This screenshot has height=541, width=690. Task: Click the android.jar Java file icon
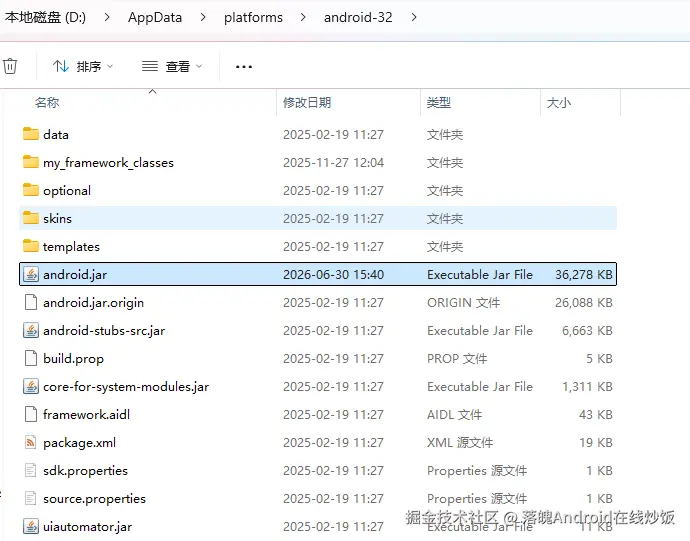pyautogui.click(x=30, y=274)
